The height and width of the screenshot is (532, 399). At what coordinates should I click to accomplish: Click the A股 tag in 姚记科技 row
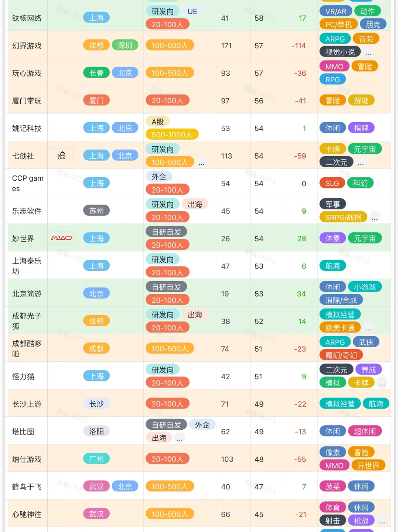(158, 122)
